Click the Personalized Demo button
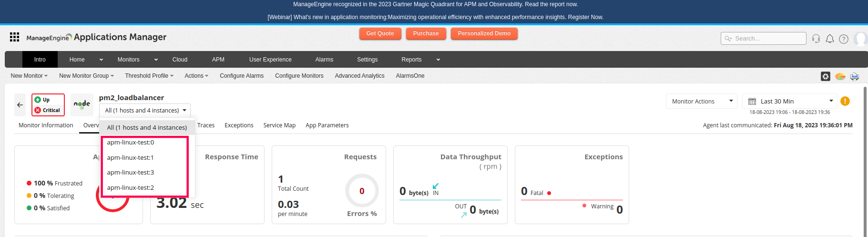Screen dimensions: 868x237 tap(484, 33)
